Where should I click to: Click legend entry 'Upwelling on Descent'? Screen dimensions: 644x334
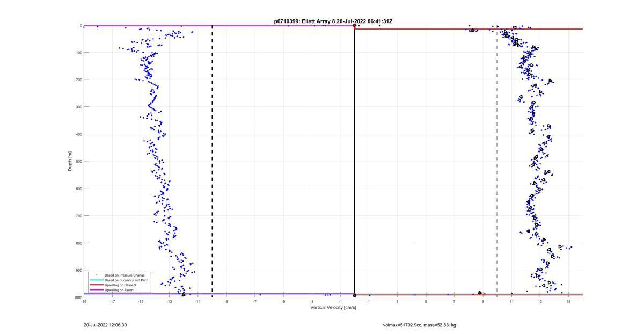(120, 285)
